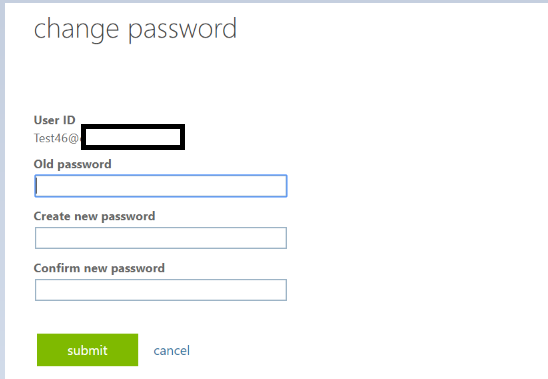The height and width of the screenshot is (379, 548).
Task: Click the @ symbol in the user ID
Action: (74, 138)
